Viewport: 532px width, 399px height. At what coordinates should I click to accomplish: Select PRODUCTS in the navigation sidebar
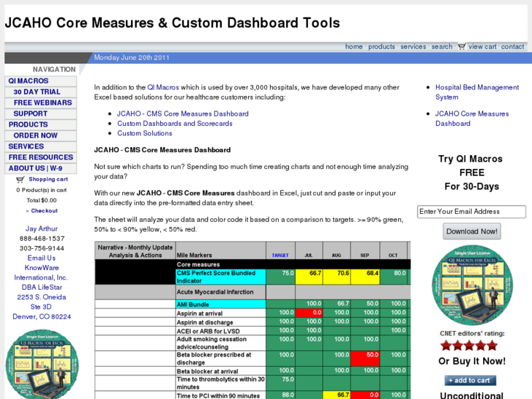pos(41,124)
